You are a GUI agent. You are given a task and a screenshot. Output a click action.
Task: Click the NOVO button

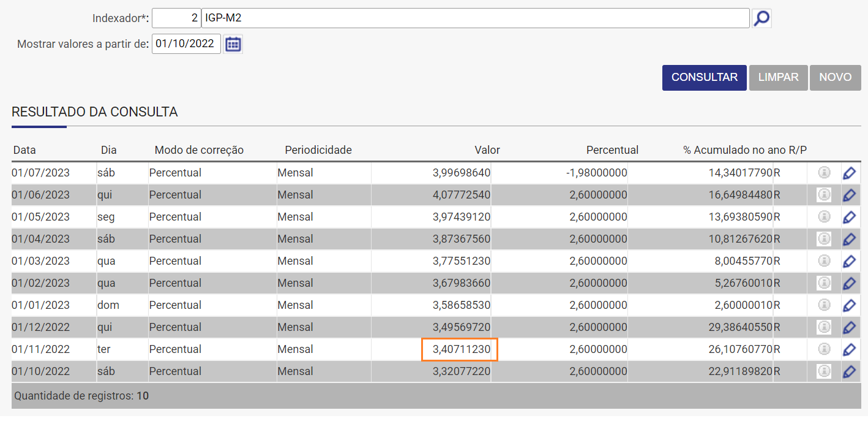coord(836,78)
